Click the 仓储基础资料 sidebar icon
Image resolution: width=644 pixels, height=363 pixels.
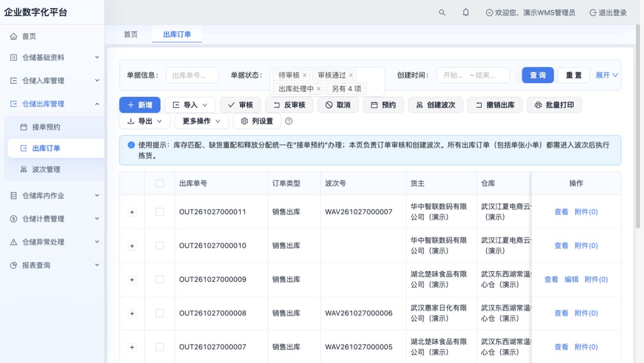coord(14,58)
